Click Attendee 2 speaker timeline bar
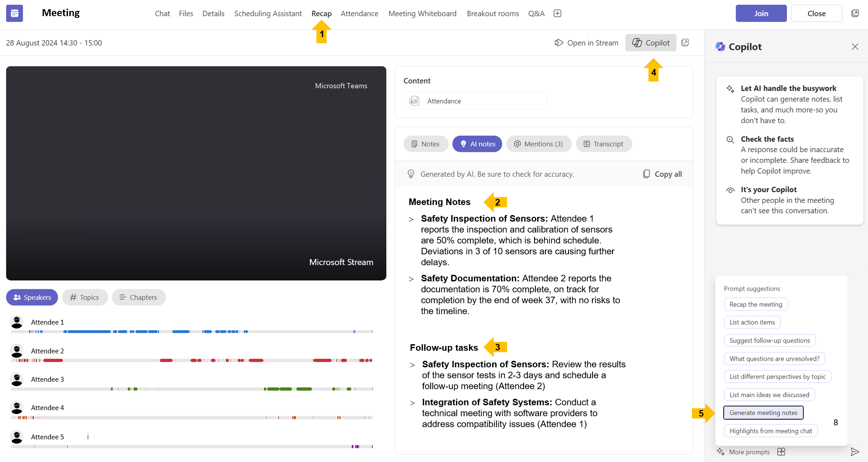 pyautogui.click(x=192, y=360)
